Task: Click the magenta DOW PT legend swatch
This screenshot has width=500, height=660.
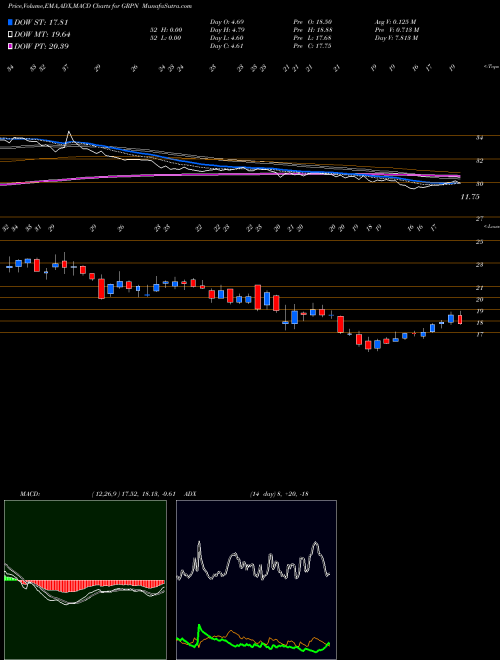Action: pos(11,46)
